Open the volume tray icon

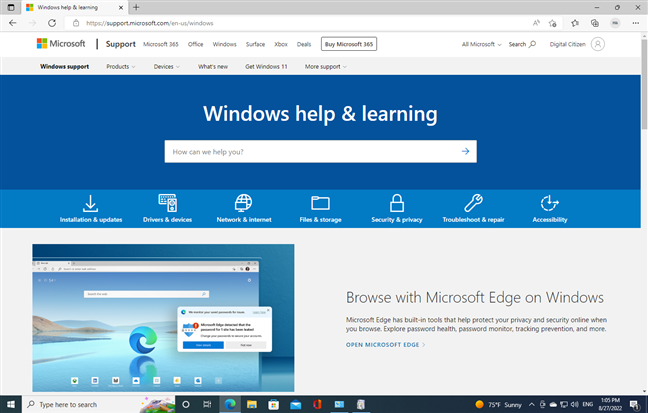click(574, 404)
